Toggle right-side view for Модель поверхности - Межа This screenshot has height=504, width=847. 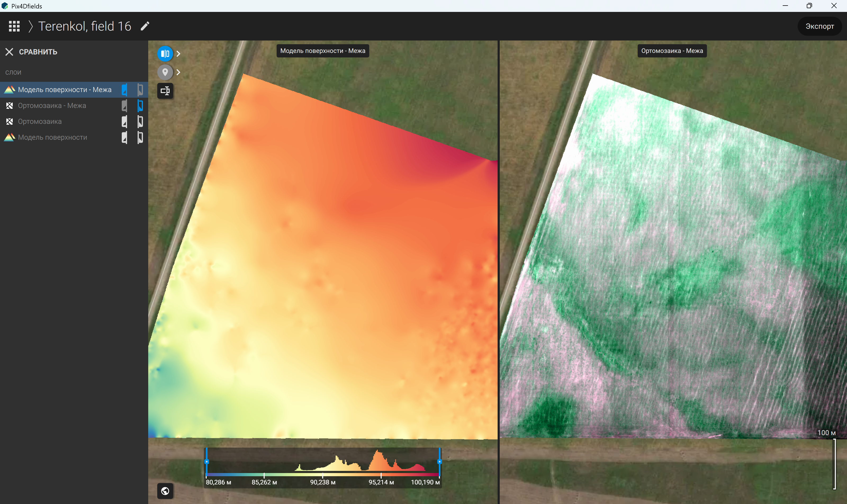pos(140,90)
